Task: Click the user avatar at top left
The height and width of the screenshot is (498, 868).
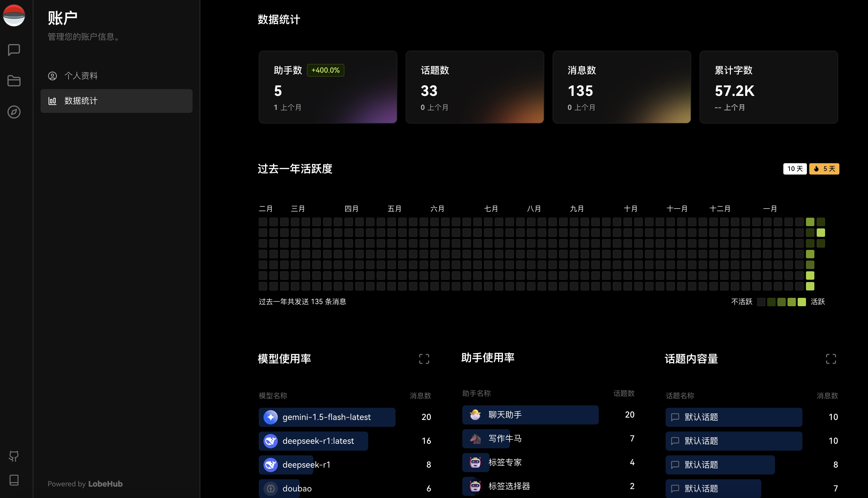Action: [x=14, y=15]
